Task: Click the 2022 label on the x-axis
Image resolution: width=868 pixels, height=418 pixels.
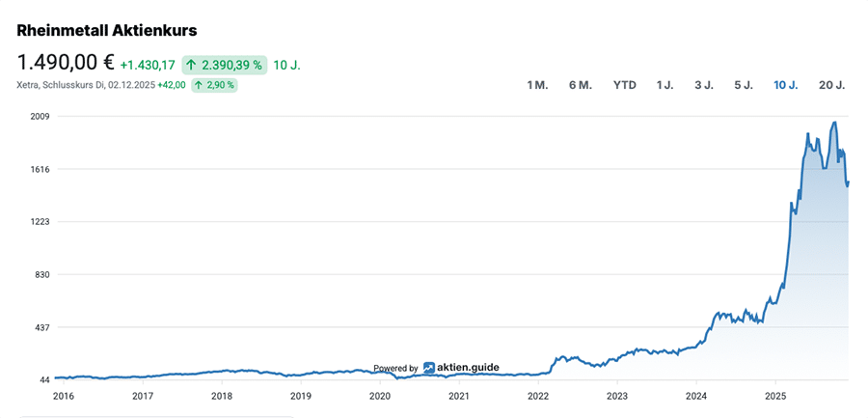Action: tap(538, 396)
